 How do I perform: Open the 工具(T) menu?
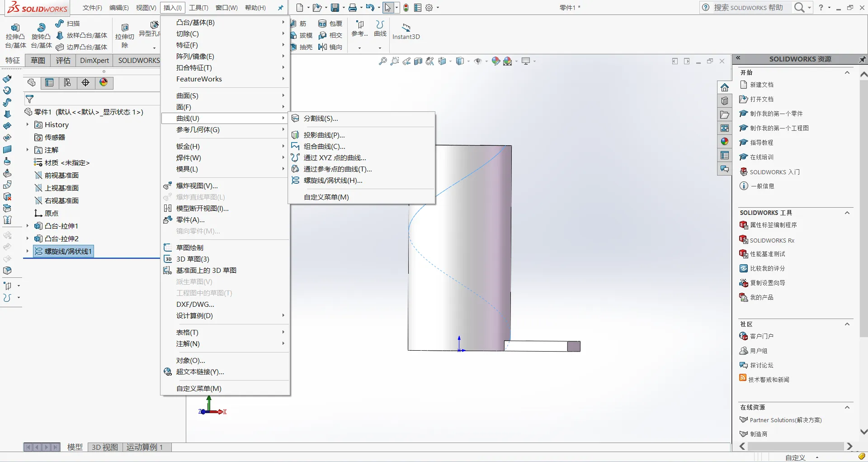[x=198, y=8]
